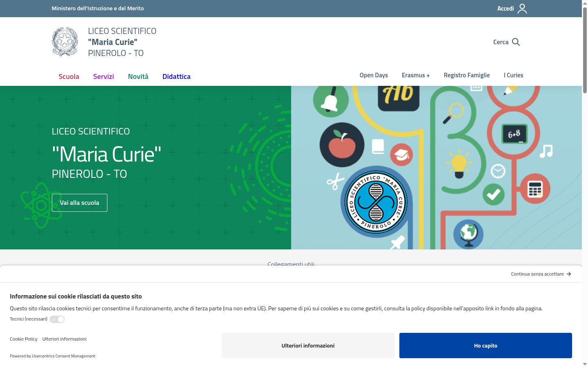
Task: Open the Cookie Policy link
Action: (23, 339)
